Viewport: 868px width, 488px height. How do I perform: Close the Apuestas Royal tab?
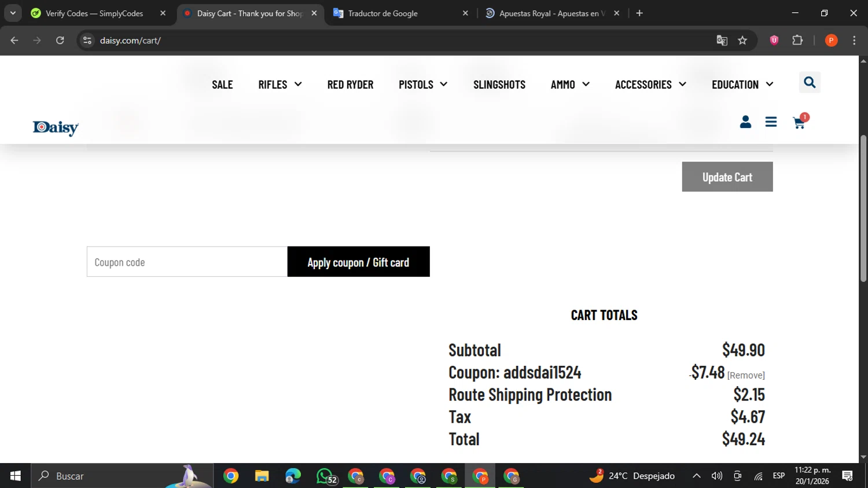pos(617,13)
